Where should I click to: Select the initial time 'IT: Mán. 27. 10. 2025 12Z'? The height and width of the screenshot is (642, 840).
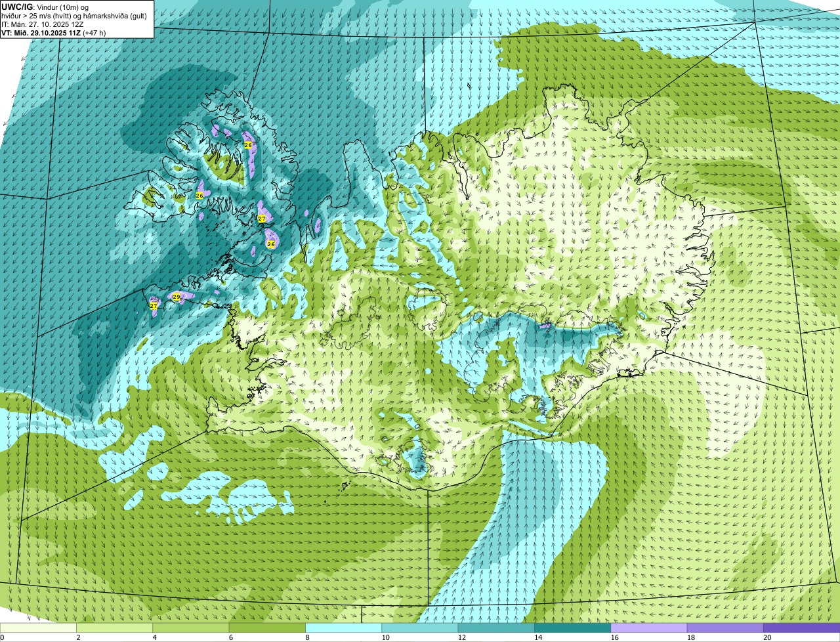point(43,24)
